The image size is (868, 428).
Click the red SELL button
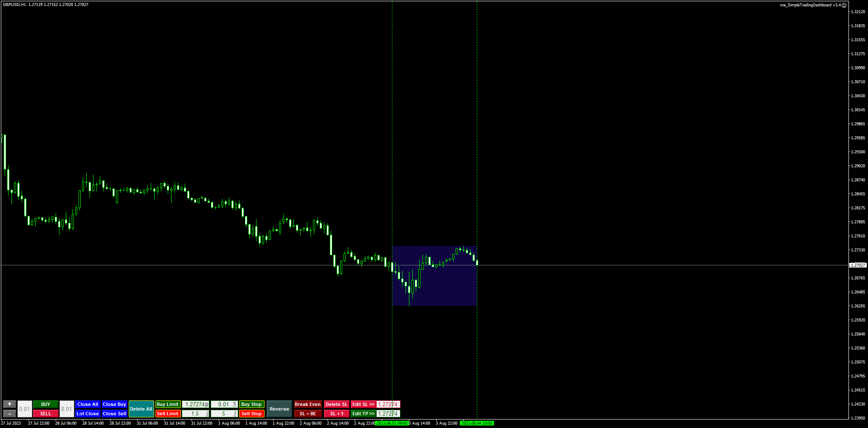pyautogui.click(x=46, y=414)
